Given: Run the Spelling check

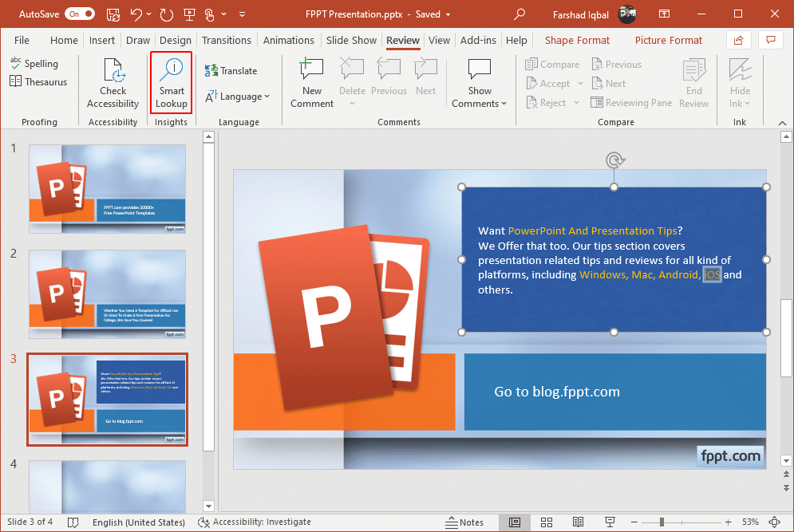Looking at the screenshot, I should 34,63.
